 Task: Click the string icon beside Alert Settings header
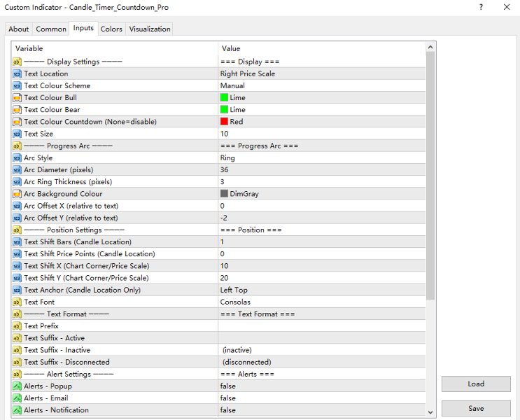click(x=17, y=374)
